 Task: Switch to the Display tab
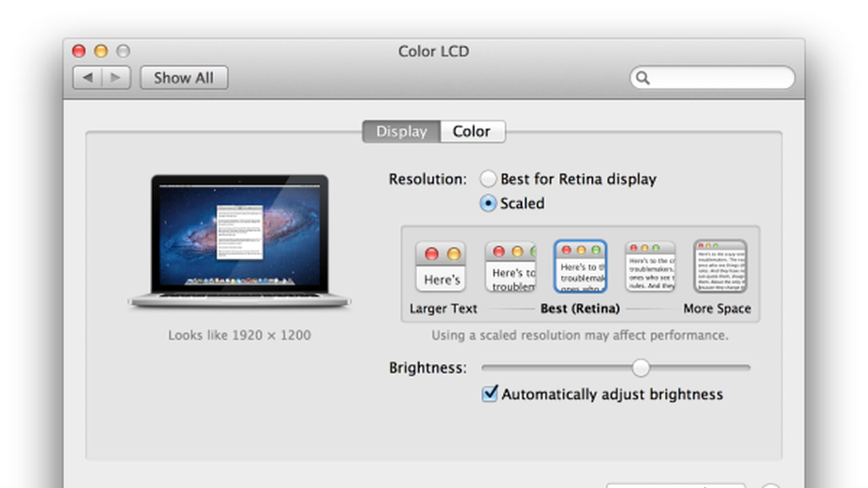point(401,131)
